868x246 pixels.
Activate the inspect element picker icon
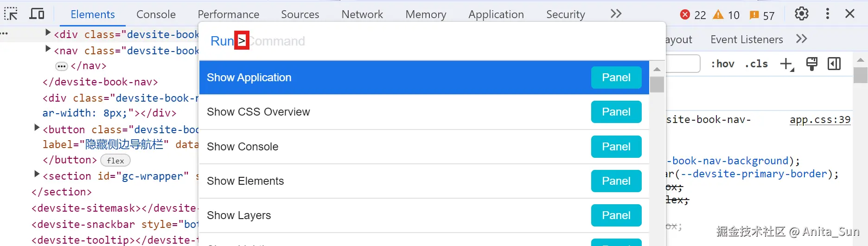click(x=11, y=14)
